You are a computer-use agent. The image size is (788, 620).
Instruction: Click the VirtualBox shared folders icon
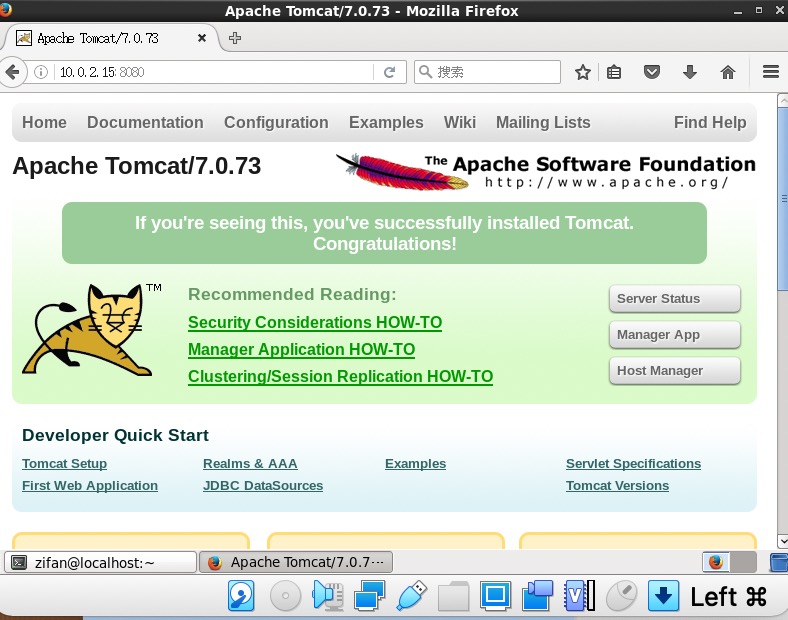(x=453, y=596)
